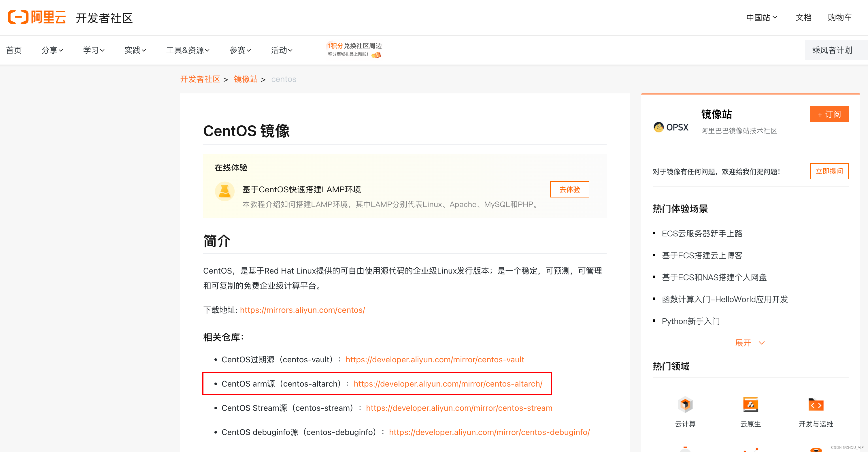The height and width of the screenshot is (452, 868).
Task: Click the 开发与运维 label text
Action: tap(816, 424)
